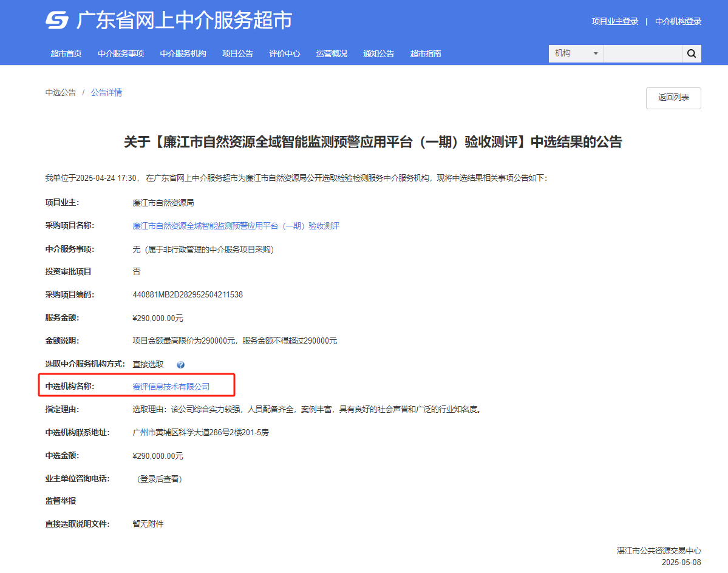This screenshot has height=573, width=728.
Task: Click 中选公告 breadcrumb link
Action: click(61, 92)
